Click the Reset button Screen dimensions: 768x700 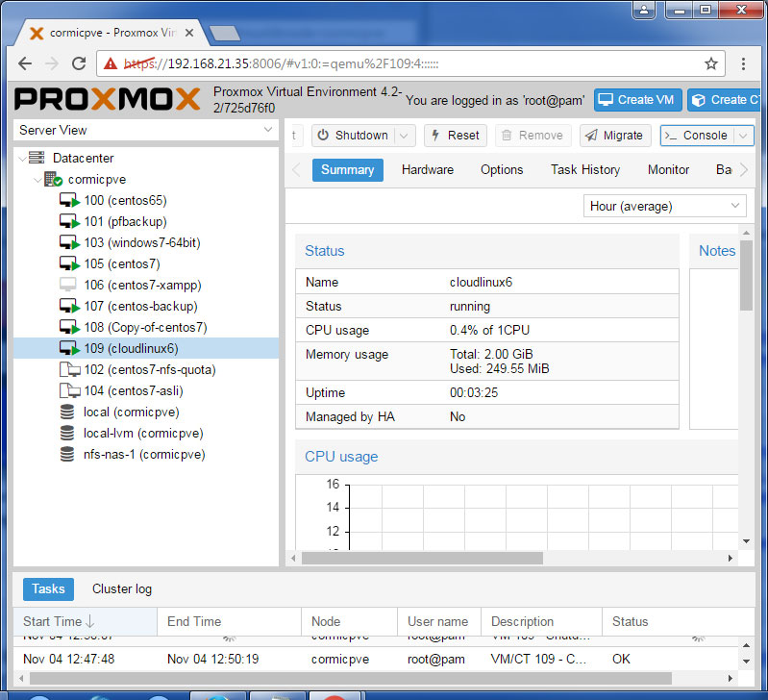click(456, 136)
